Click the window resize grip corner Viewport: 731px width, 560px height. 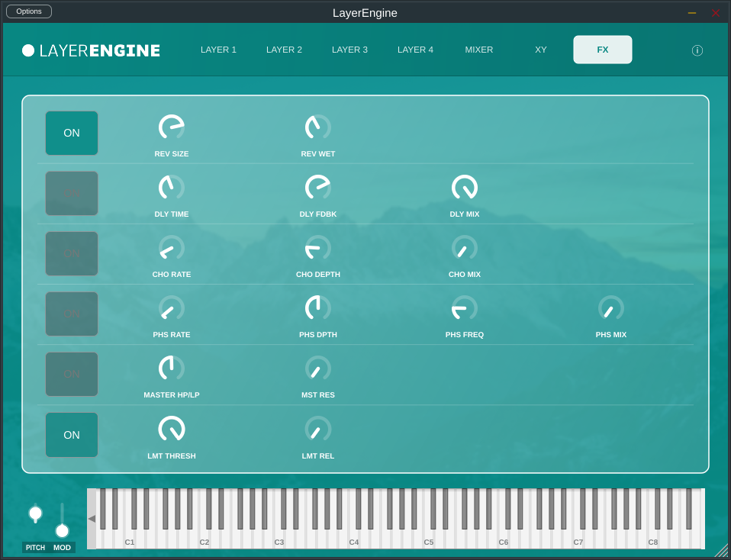(x=721, y=551)
